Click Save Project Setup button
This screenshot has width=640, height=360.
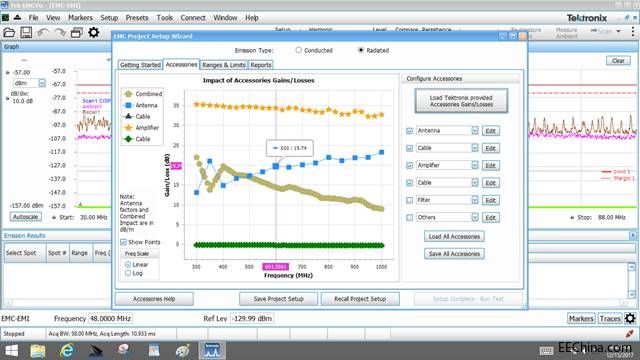pos(278,299)
